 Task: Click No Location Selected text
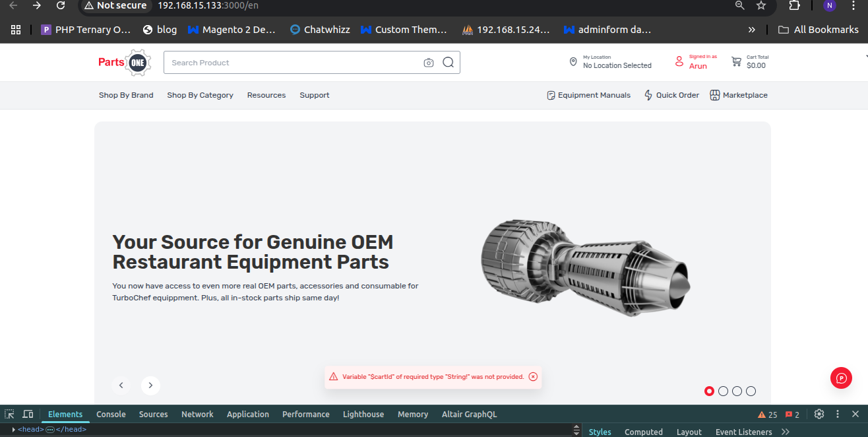tap(617, 65)
